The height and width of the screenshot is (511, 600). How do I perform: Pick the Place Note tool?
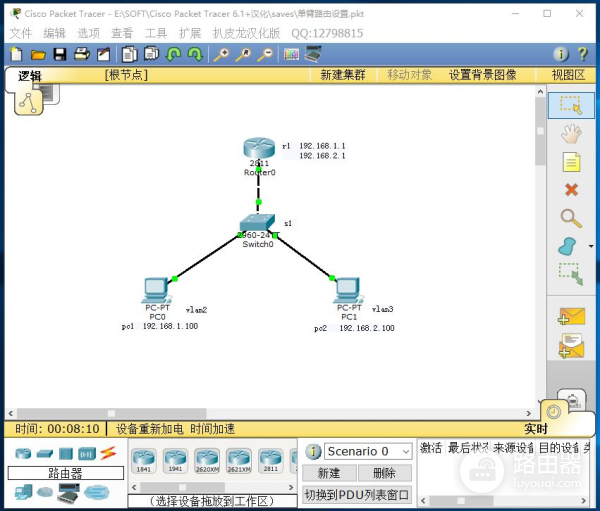tap(571, 161)
